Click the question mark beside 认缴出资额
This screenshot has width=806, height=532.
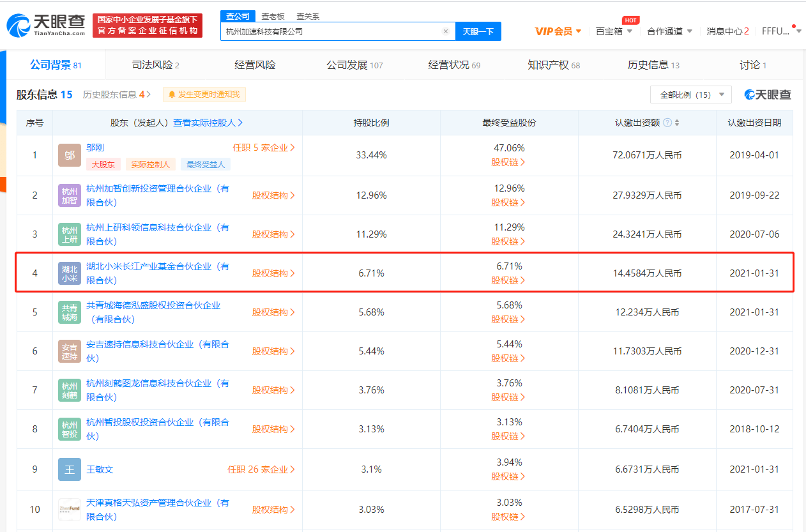tap(666, 122)
